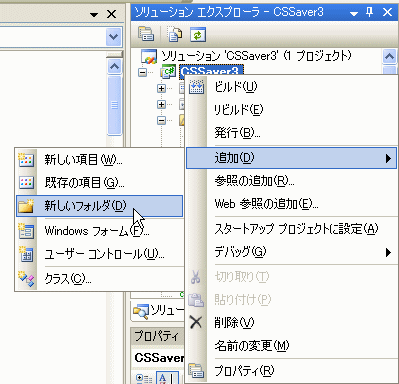Collapse the CSSaver3 project tree node
This screenshot has width=399, height=384.
[142, 72]
